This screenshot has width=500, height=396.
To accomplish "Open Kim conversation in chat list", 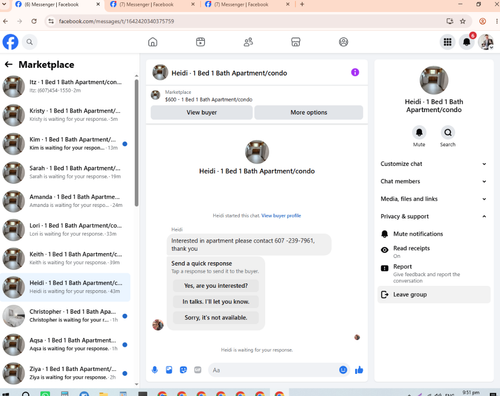I will point(65,144).
